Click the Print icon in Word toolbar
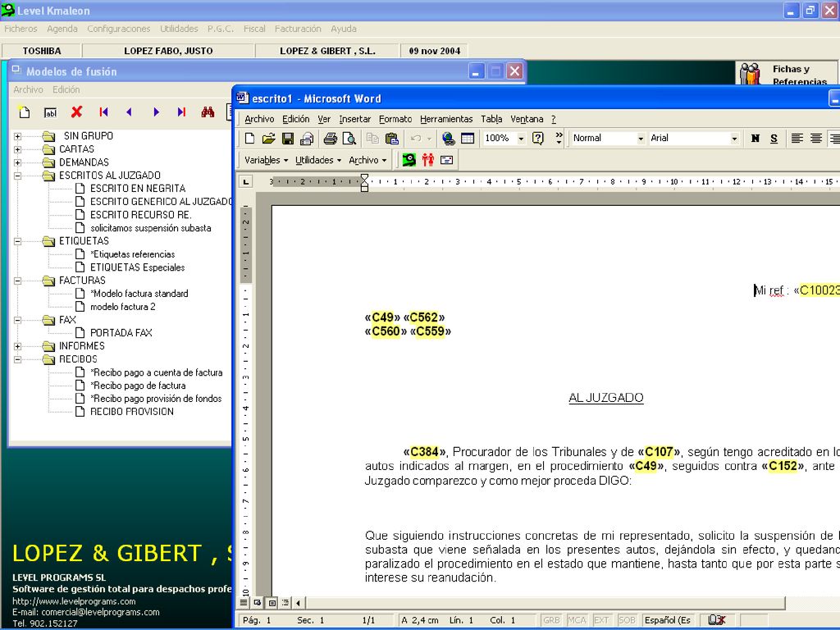The height and width of the screenshot is (630, 840). (x=330, y=138)
